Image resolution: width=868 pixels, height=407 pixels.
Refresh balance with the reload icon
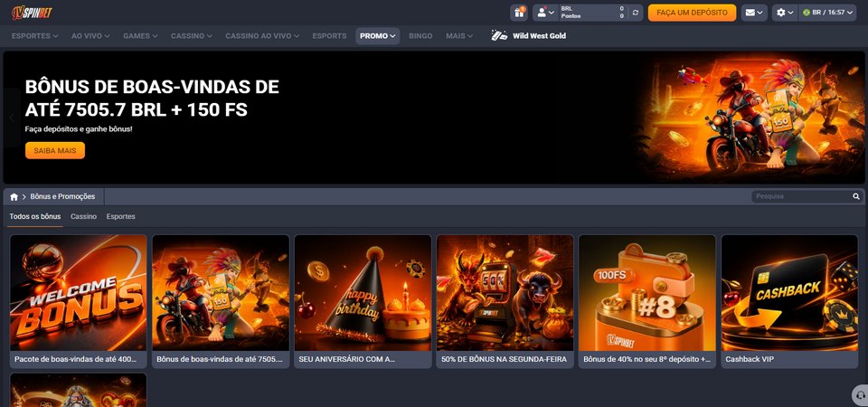[636, 13]
